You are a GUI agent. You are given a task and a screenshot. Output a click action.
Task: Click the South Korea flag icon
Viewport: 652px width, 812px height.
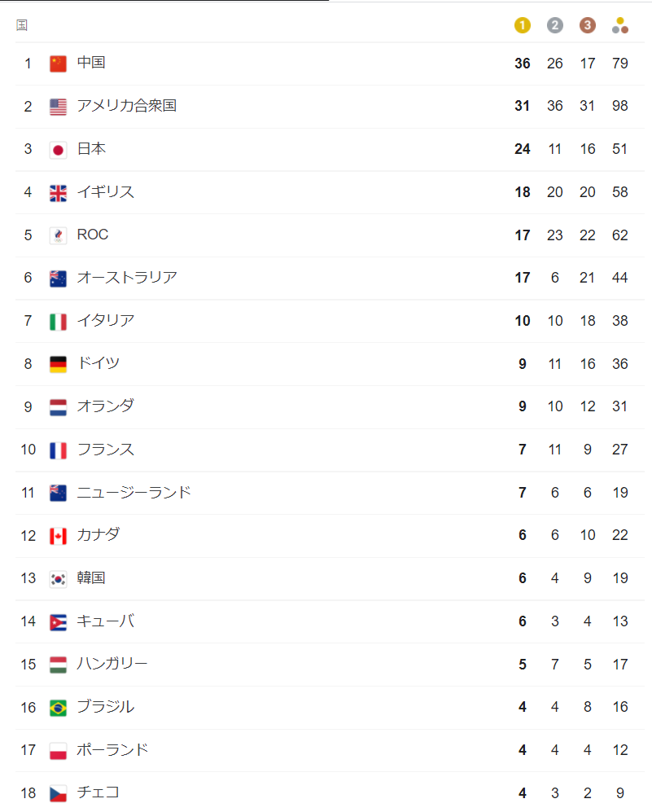[58, 579]
